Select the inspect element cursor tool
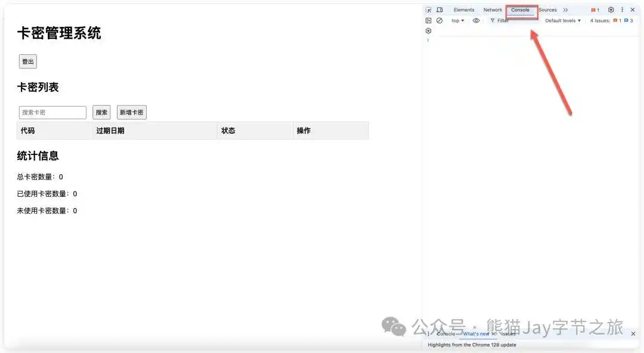This screenshot has height=353, width=644. click(x=428, y=9)
